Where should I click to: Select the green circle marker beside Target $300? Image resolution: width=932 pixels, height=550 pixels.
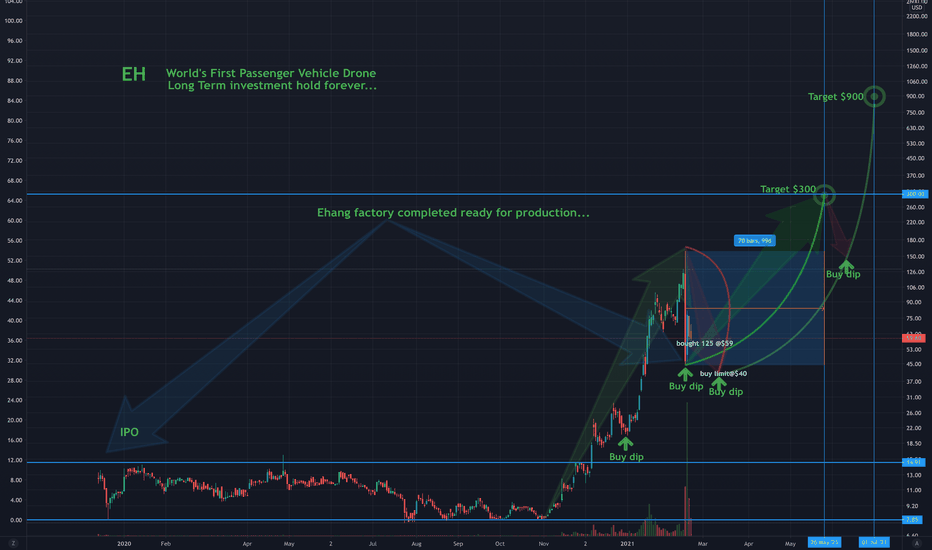click(824, 195)
